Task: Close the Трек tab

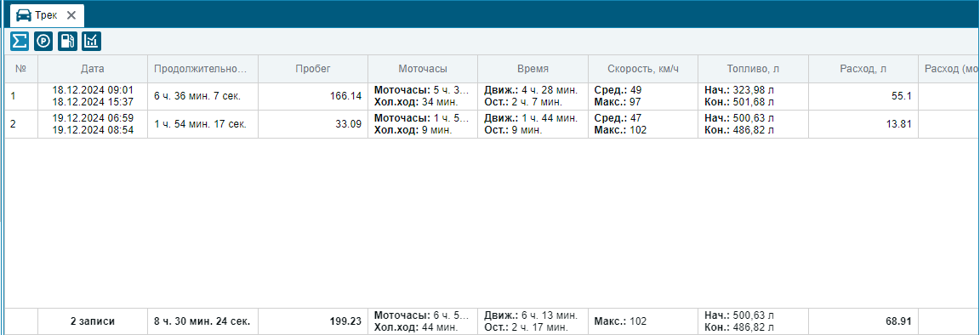Action: click(71, 15)
